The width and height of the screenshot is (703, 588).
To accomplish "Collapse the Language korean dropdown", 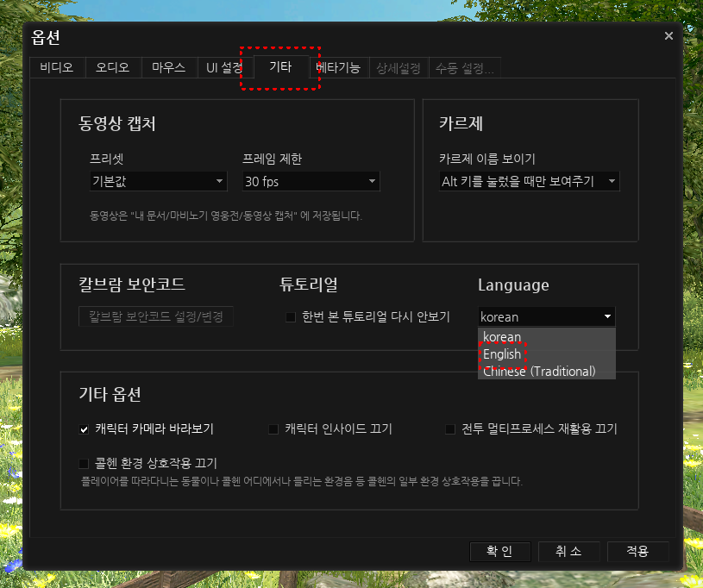I will point(546,316).
